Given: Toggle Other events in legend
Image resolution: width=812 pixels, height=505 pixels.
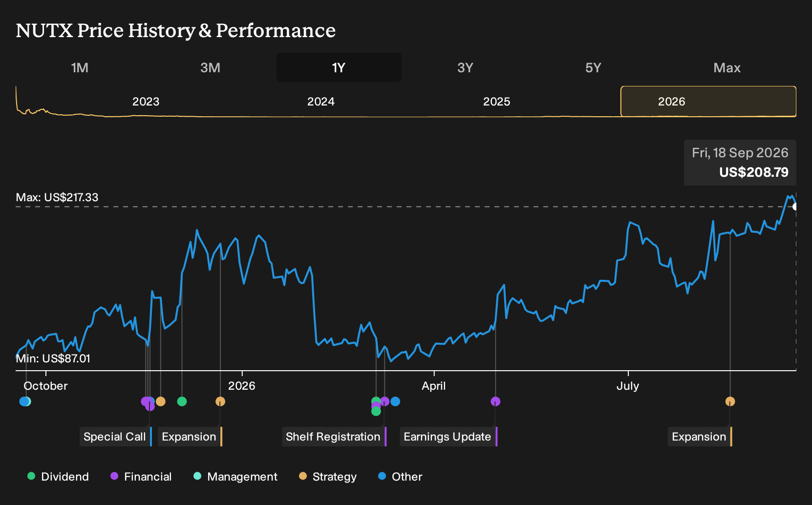Looking at the screenshot, I should pyautogui.click(x=400, y=477).
